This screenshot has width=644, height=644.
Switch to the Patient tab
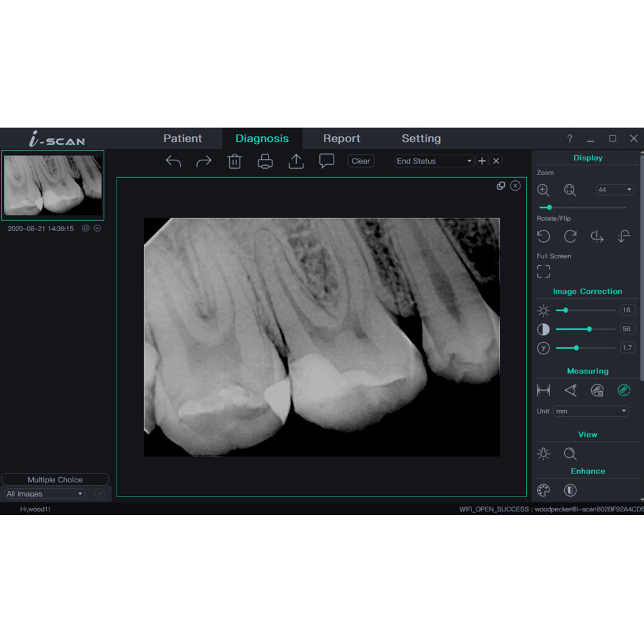[182, 138]
